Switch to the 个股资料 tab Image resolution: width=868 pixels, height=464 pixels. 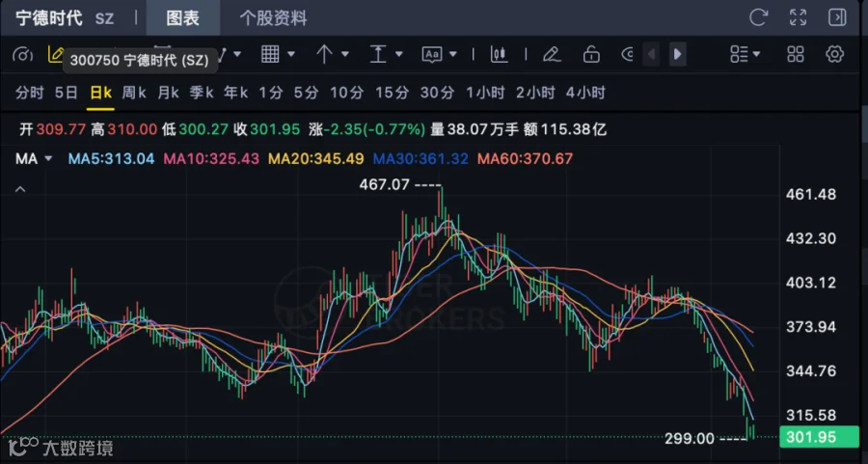273,18
